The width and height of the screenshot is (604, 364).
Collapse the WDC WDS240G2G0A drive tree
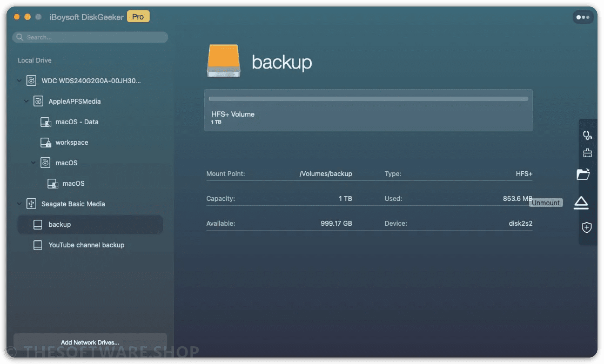(x=19, y=80)
